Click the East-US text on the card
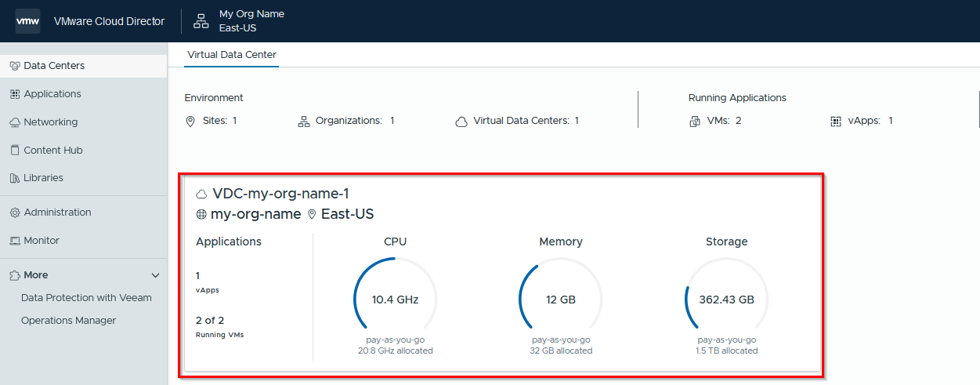This screenshot has width=980, height=385. tap(347, 214)
